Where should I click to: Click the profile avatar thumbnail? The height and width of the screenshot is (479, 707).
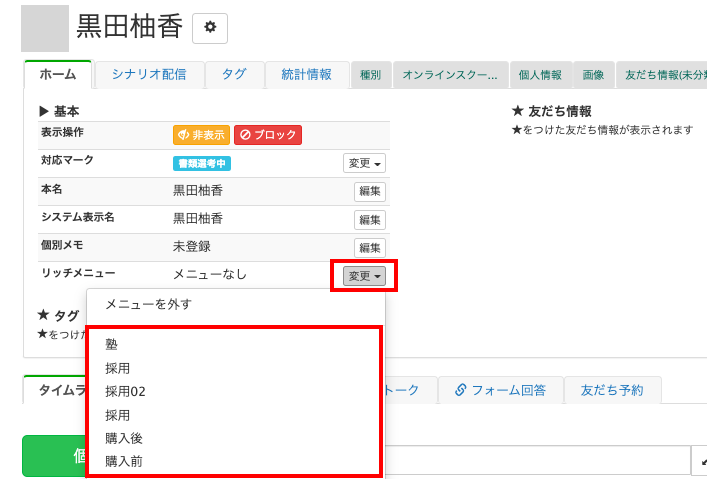tap(45, 29)
